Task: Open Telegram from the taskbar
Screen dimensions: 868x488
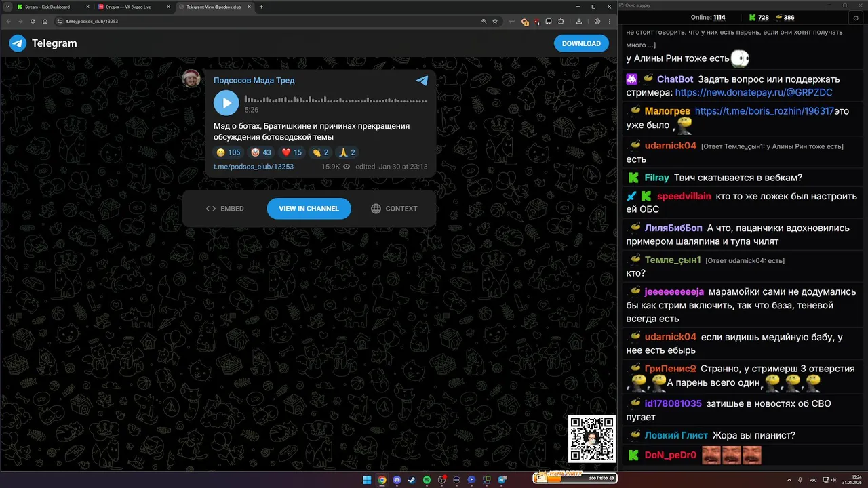Action: pyautogui.click(x=502, y=480)
